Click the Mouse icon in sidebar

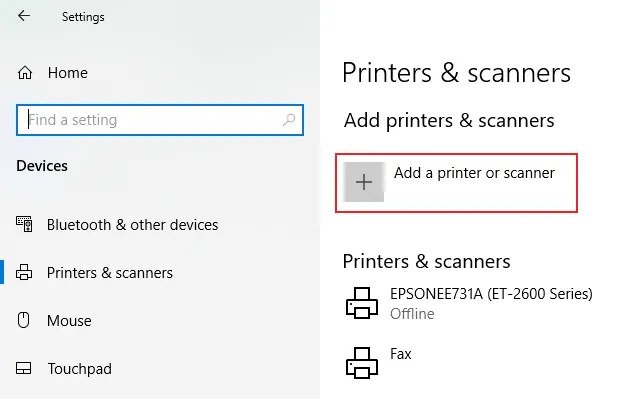tap(23, 320)
